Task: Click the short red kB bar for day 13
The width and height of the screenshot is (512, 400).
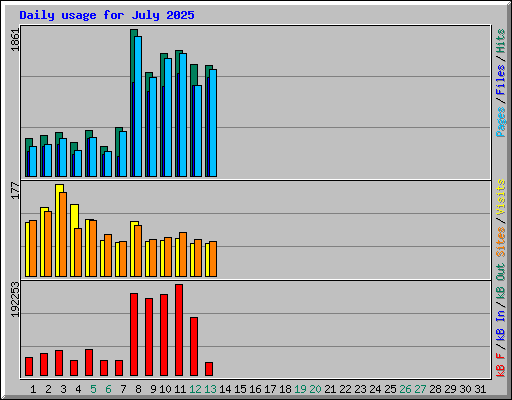Action: point(209,369)
